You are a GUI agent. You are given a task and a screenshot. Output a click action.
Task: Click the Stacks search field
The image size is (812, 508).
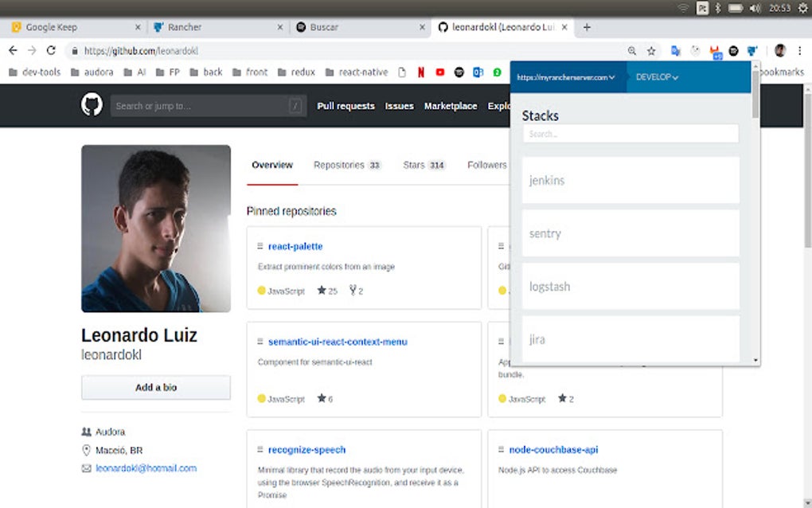click(x=630, y=133)
